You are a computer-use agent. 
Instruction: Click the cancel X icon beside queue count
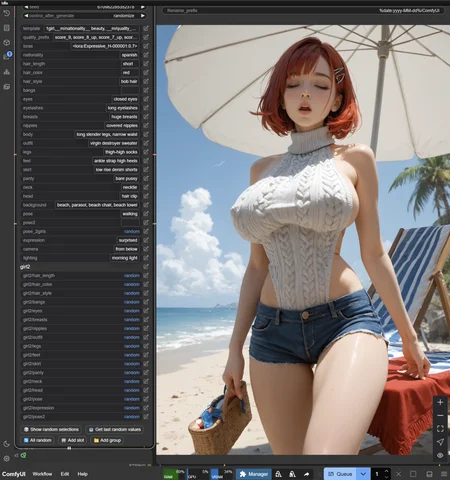point(399,474)
